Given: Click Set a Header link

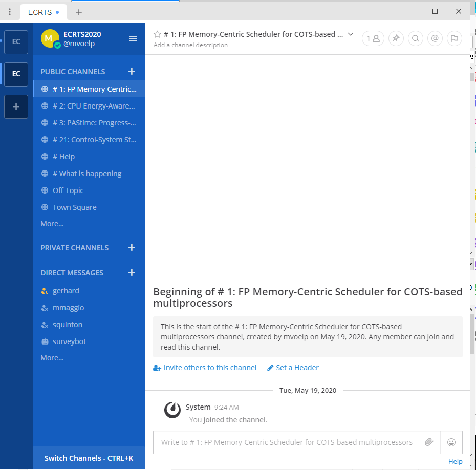Looking at the screenshot, I should pos(293,368).
